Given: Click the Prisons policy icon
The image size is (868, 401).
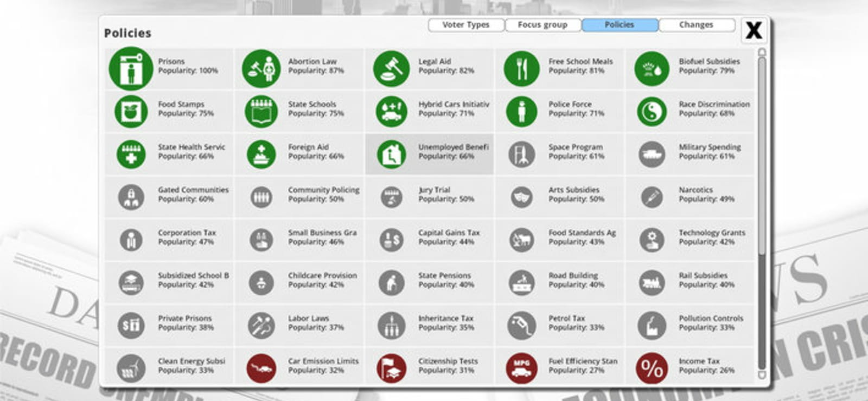Looking at the screenshot, I should pos(131,69).
